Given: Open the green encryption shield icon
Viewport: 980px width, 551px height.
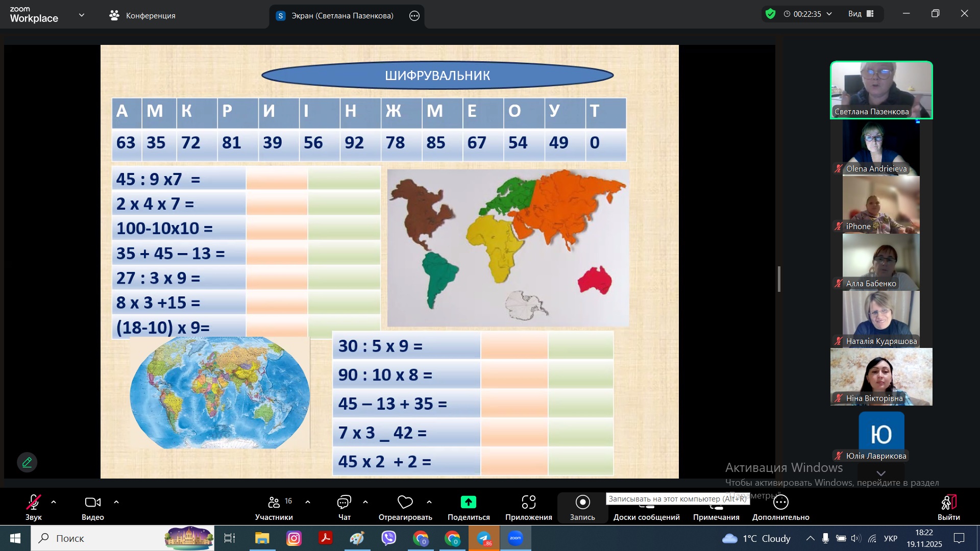Looking at the screenshot, I should tap(770, 14).
